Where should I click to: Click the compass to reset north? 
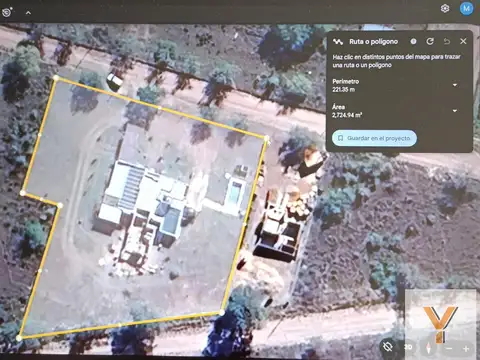(x=428, y=347)
